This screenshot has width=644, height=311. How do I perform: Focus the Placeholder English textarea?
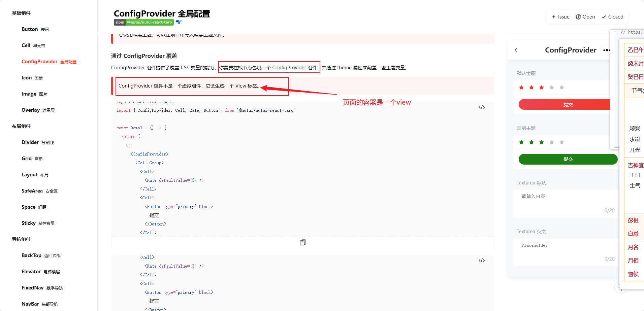click(x=566, y=252)
